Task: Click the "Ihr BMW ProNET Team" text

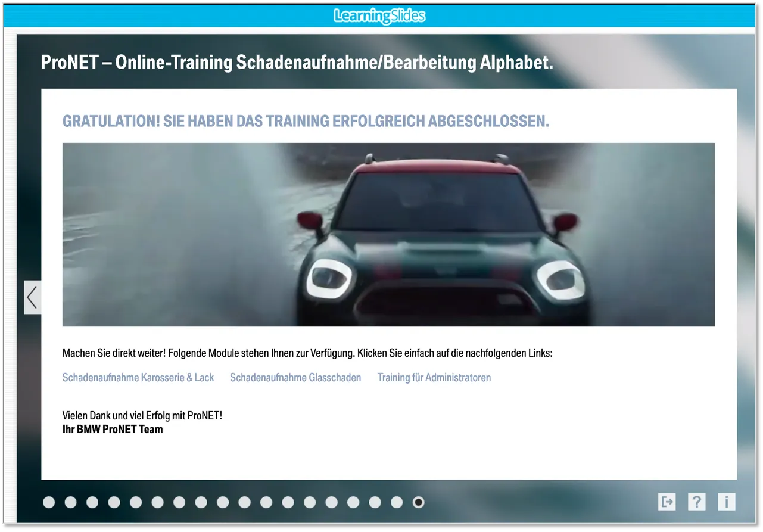Action: 113,430
